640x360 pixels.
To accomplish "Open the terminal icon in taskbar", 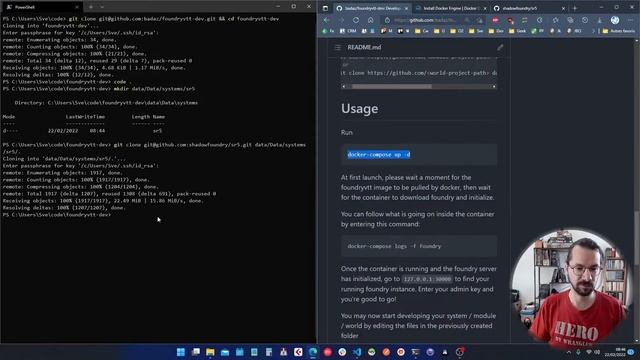I will coord(416,352).
